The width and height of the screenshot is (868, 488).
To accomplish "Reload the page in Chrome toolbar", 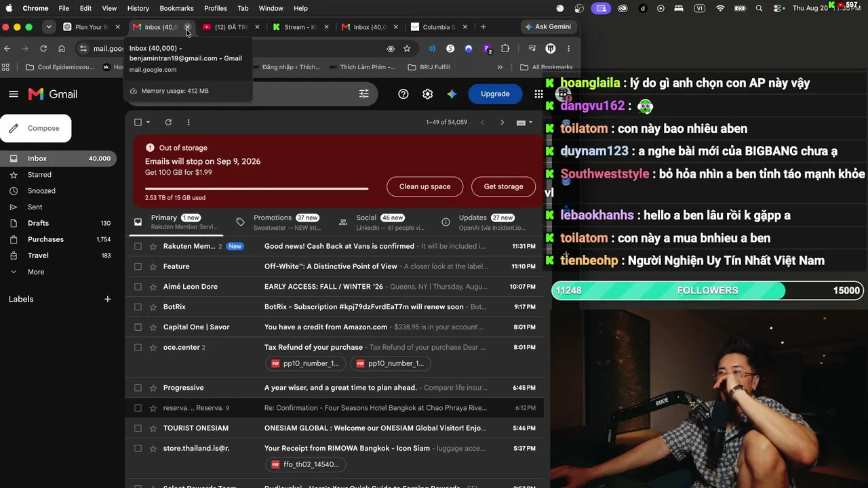I will (x=43, y=48).
